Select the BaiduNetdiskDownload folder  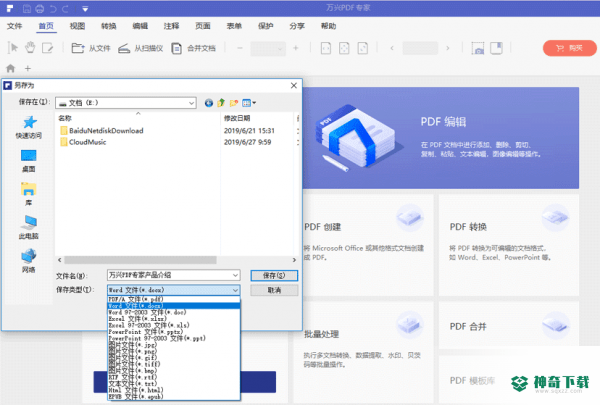(102, 131)
